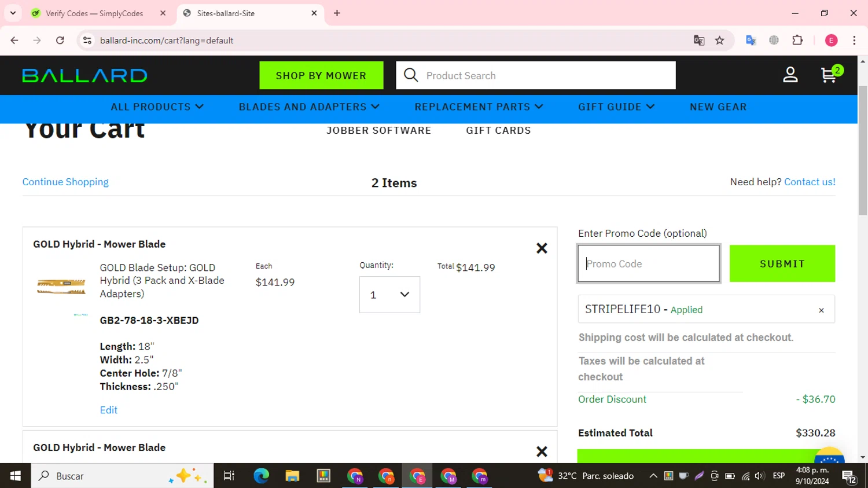Open the NEW GEAR menu item

718,107
